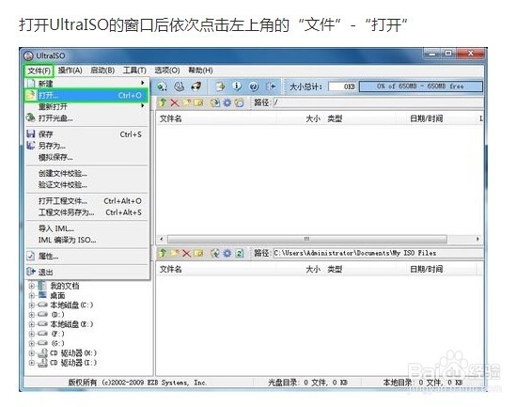Open the 操作(A) menu
The height and width of the screenshot is (407, 532).
point(70,70)
